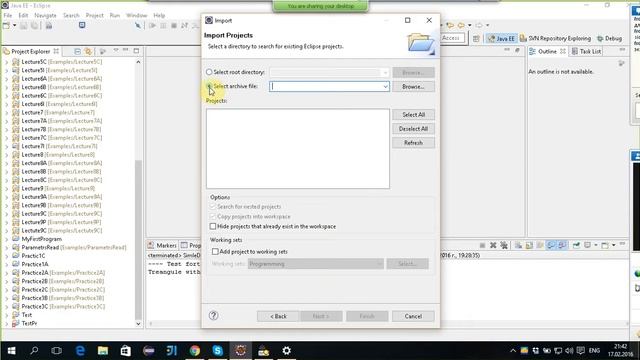Click Refresh in the Import dialog

point(413,143)
